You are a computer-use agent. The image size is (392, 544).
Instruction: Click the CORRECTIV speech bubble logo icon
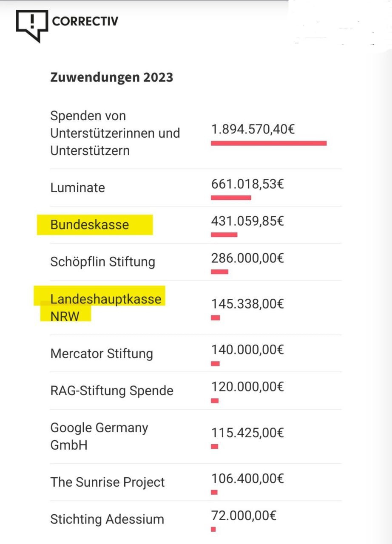tap(31, 25)
